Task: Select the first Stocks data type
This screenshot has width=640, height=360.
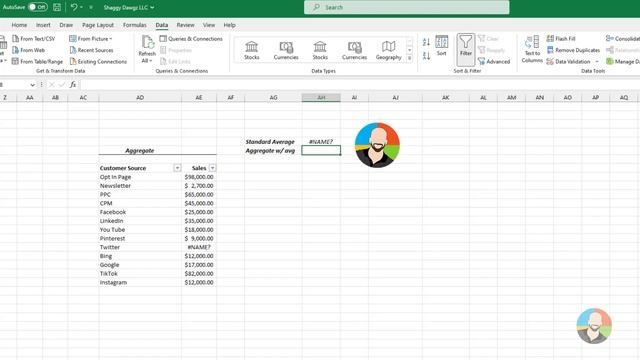Action: (x=251, y=50)
